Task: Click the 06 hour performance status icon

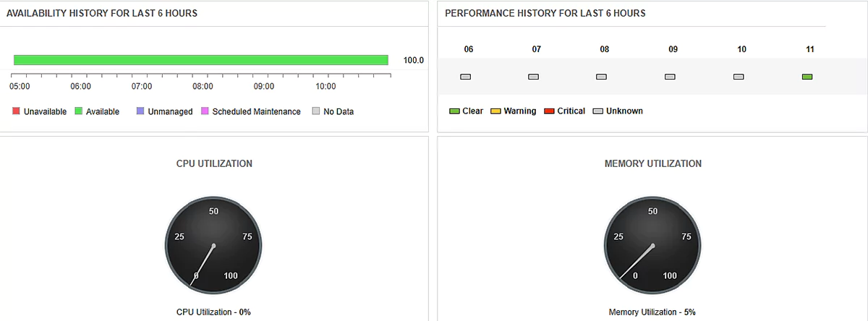Action: coord(466,77)
